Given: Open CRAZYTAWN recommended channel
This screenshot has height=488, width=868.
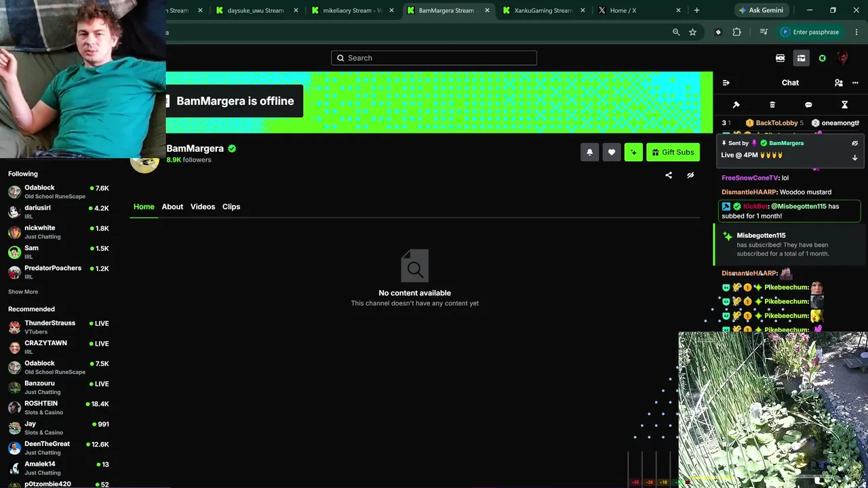Looking at the screenshot, I should coord(58,347).
